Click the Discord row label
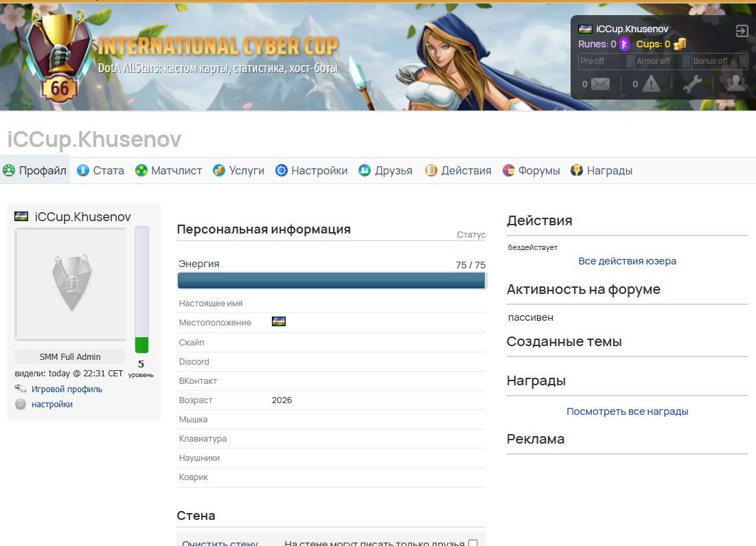The image size is (756, 546). tap(194, 362)
